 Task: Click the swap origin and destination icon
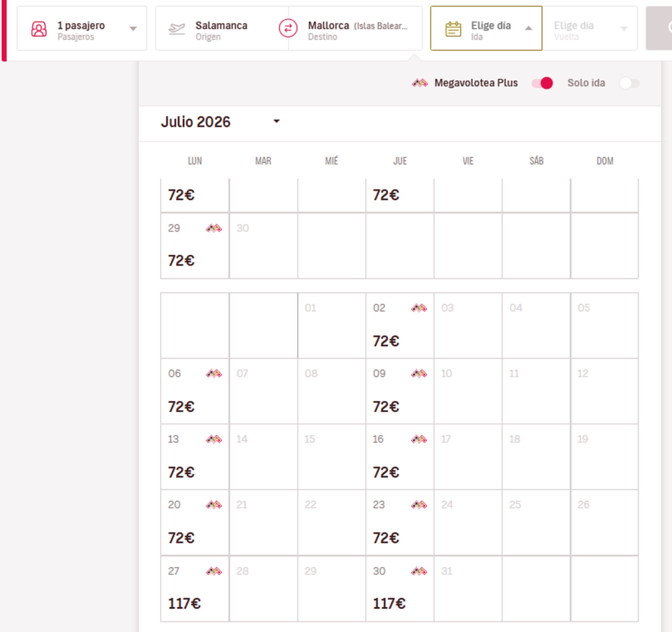288,29
